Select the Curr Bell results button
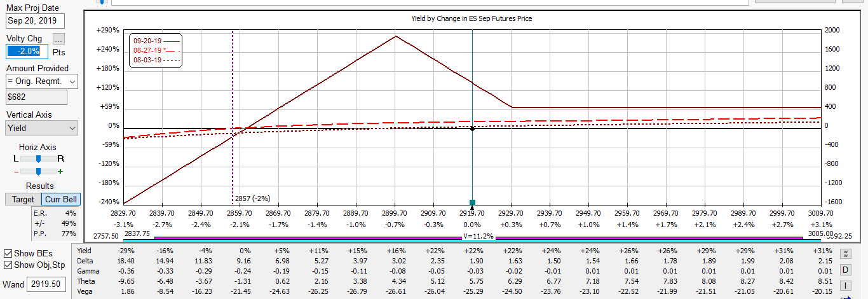The width and height of the screenshot is (868, 299). (x=61, y=199)
